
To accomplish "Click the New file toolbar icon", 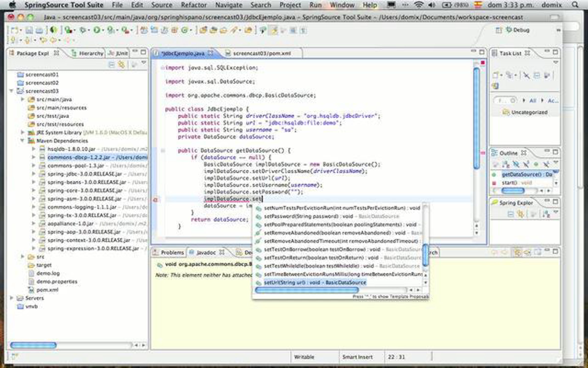I will (14, 30).
